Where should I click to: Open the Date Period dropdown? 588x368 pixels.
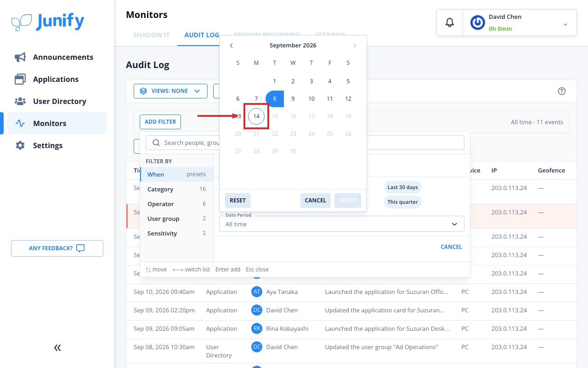[x=342, y=224]
